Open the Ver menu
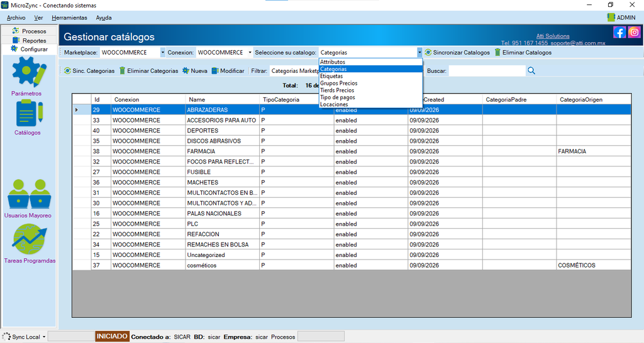This screenshot has height=343, width=644. pyautogui.click(x=38, y=18)
